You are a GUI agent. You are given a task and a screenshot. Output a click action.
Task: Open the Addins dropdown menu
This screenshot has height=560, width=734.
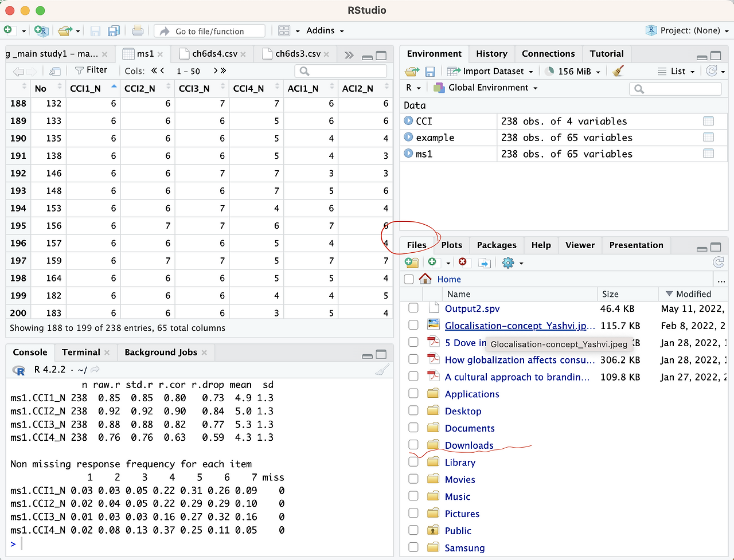[x=325, y=31]
